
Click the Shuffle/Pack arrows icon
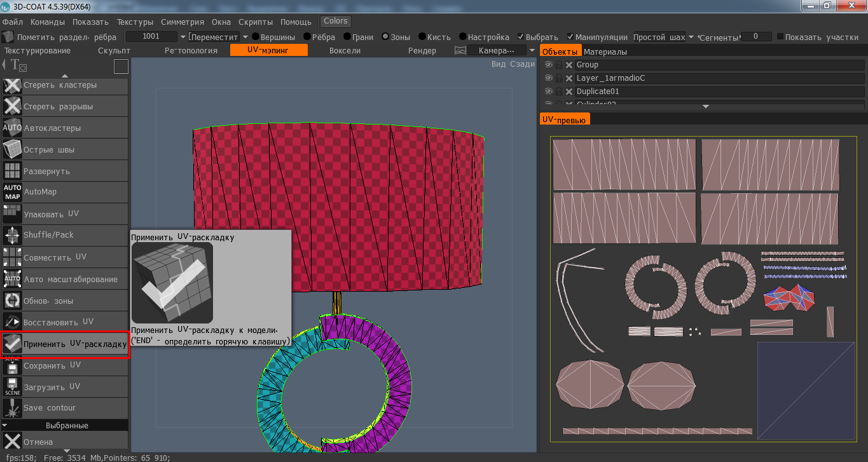click(x=13, y=235)
